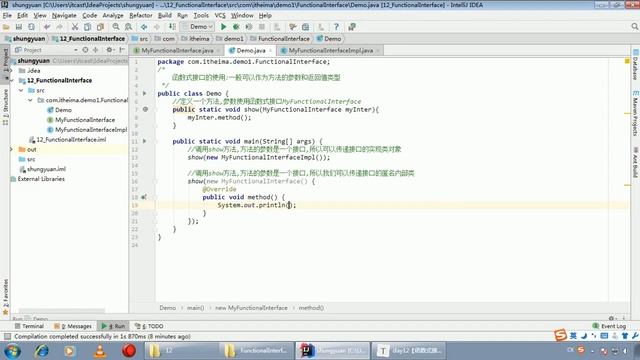Click the Copy toolbar icon
The width and height of the screenshot is (640, 360).
pyautogui.click(x=87, y=27)
